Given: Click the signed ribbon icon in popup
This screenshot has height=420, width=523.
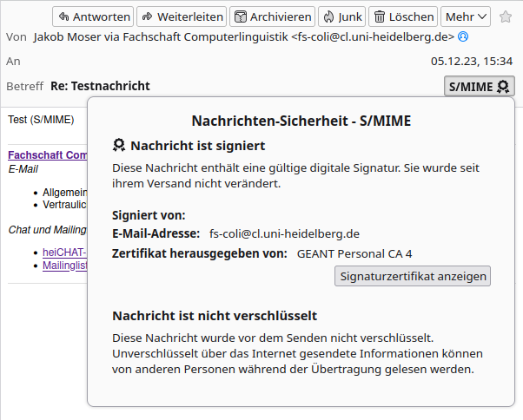Looking at the screenshot, I should tap(119, 146).
